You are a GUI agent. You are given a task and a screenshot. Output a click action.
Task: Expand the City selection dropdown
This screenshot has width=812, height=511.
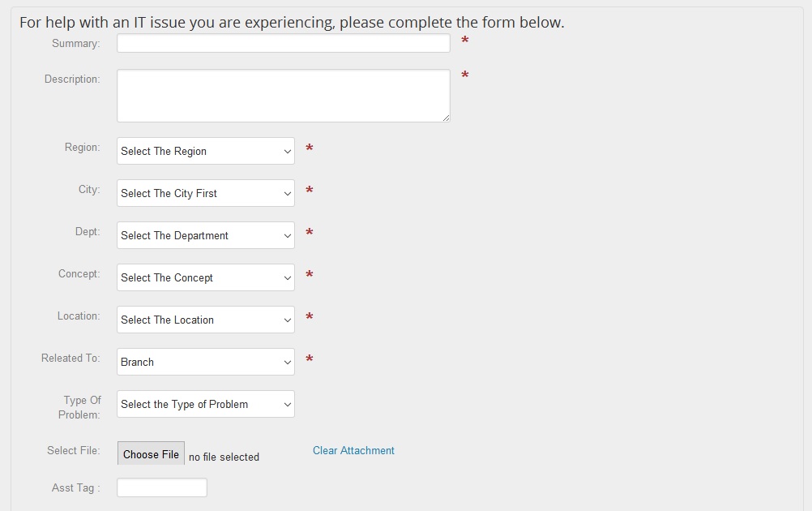[205, 193]
